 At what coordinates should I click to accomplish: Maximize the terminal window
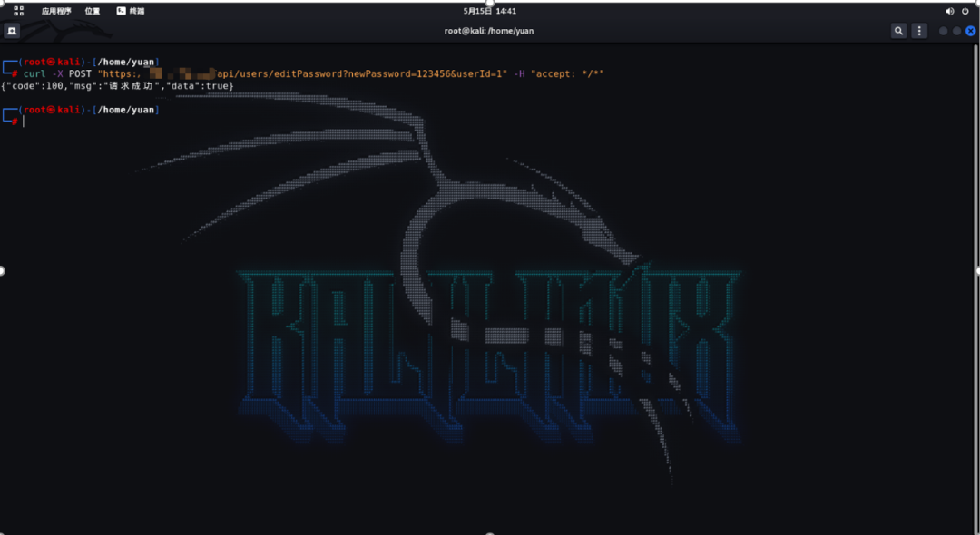(x=957, y=31)
